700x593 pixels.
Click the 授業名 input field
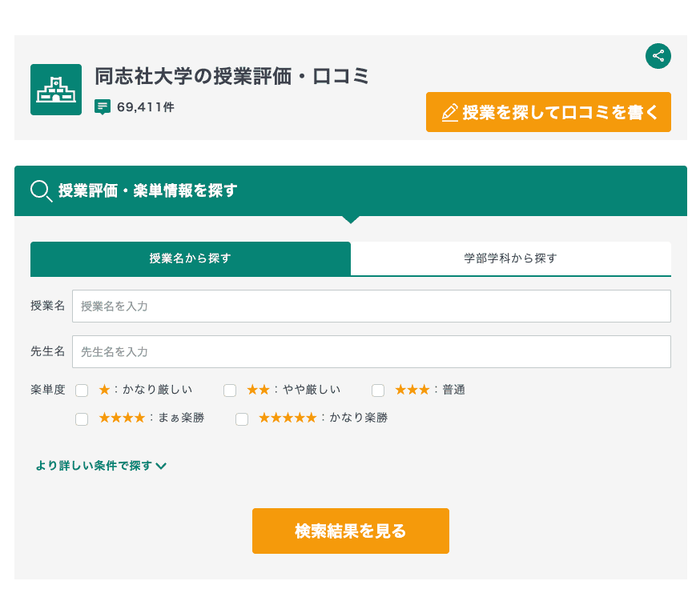click(x=371, y=306)
